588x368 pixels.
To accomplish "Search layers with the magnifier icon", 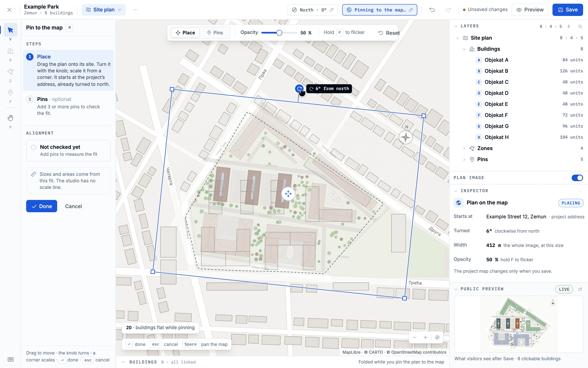I will click(x=580, y=26).
